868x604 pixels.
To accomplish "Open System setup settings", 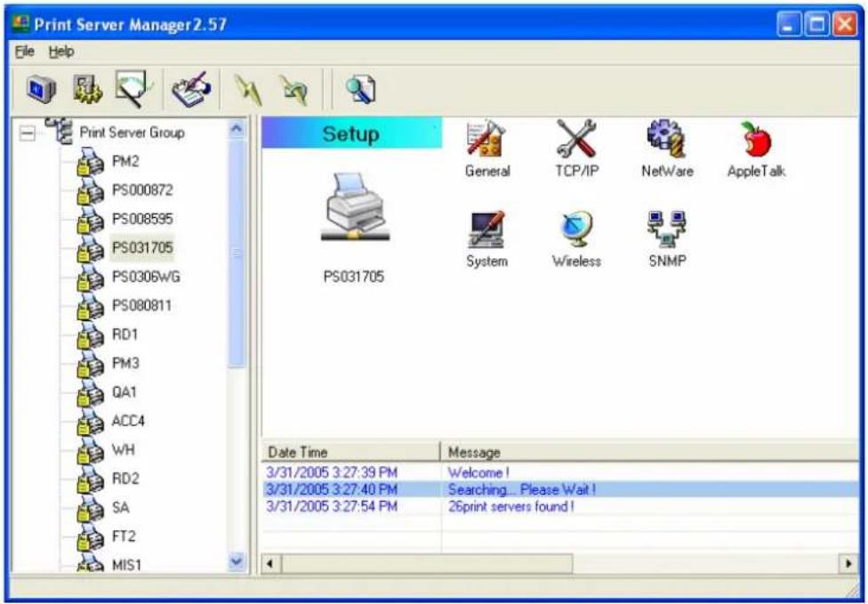I will 486,239.
